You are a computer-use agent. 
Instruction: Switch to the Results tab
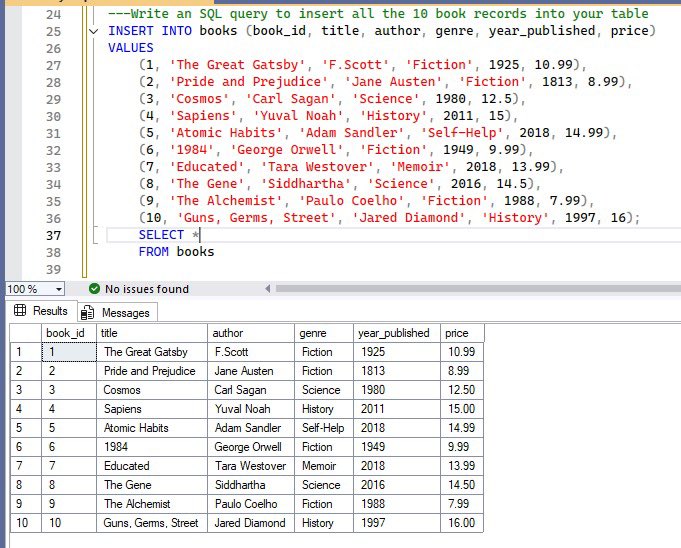(x=50, y=312)
